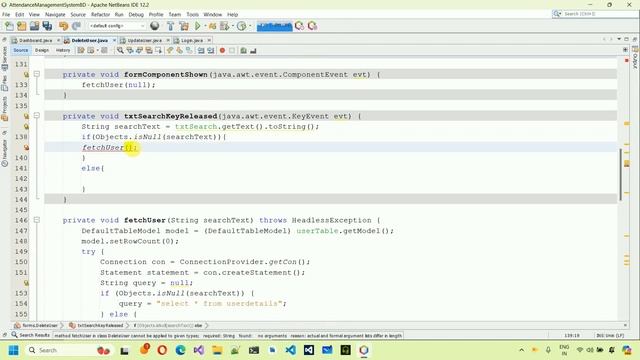Switch to UpdateUser.java tab

[x=144, y=40]
